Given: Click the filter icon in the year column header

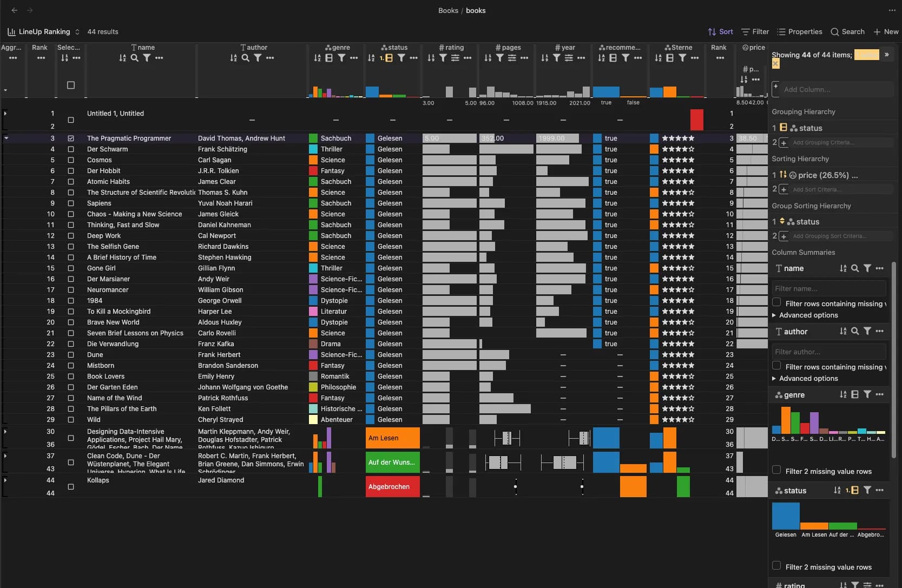Looking at the screenshot, I should pyautogui.click(x=556, y=58).
